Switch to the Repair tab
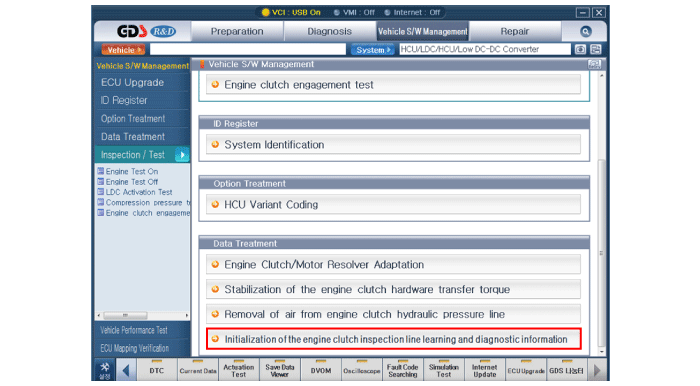 pos(515,31)
